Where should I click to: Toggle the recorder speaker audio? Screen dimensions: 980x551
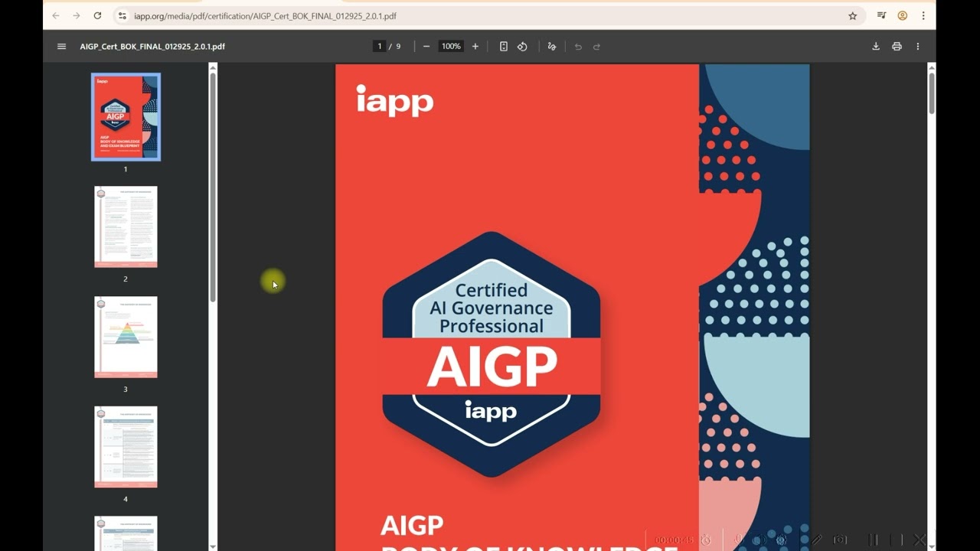[759, 540]
